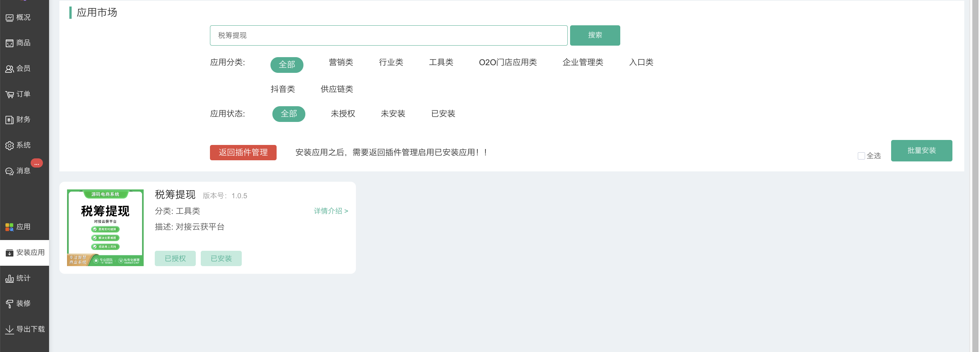
Task: Switch to 营销类 category filter
Action: point(341,63)
